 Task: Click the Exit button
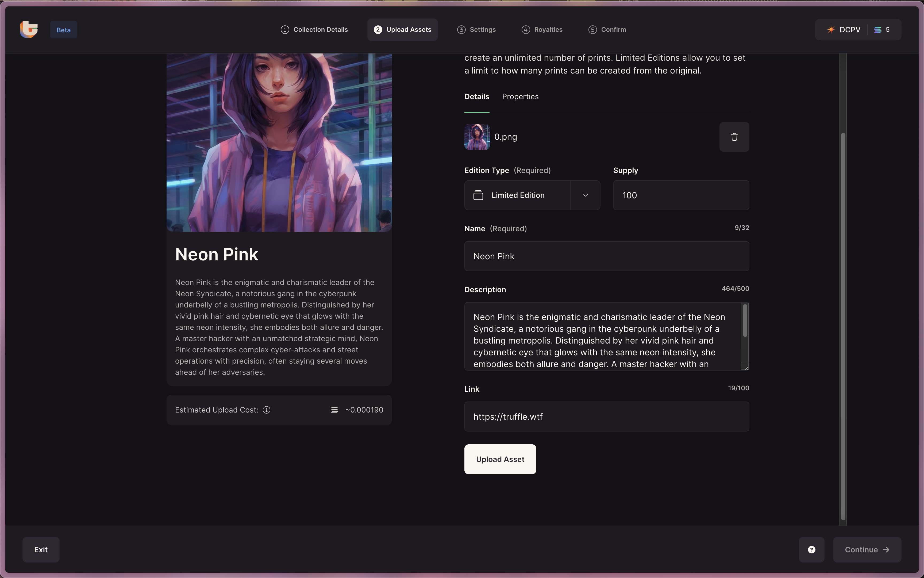point(41,550)
